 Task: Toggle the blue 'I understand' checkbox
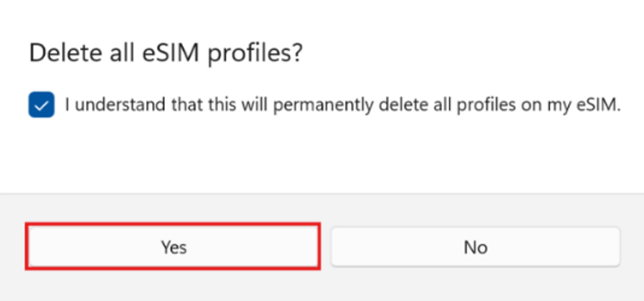click(x=41, y=105)
